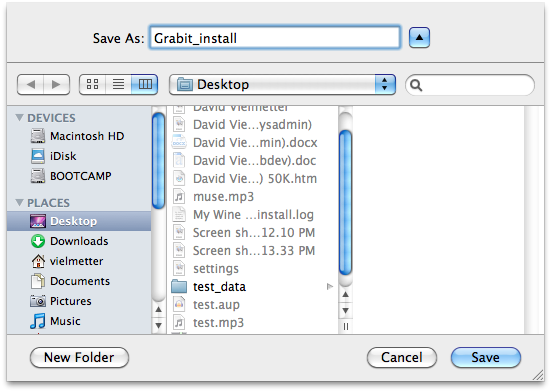Select the Music folder in sidebar

pos(56,321)
